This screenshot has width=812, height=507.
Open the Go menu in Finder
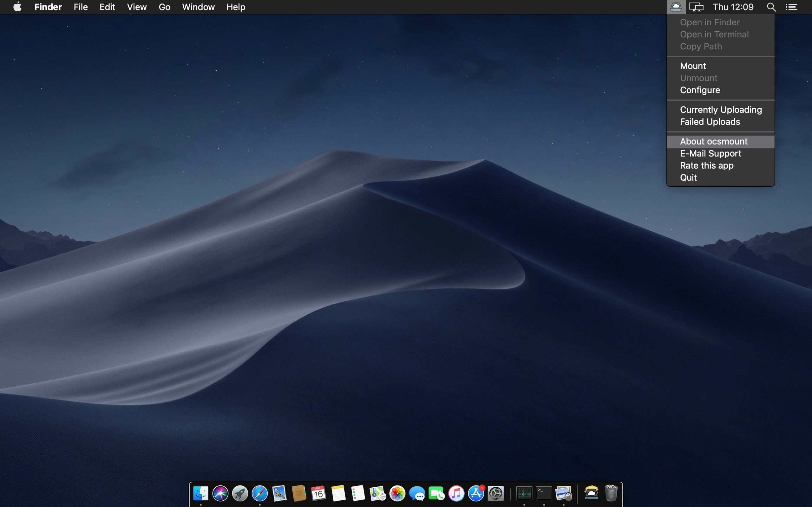point(164,7)
